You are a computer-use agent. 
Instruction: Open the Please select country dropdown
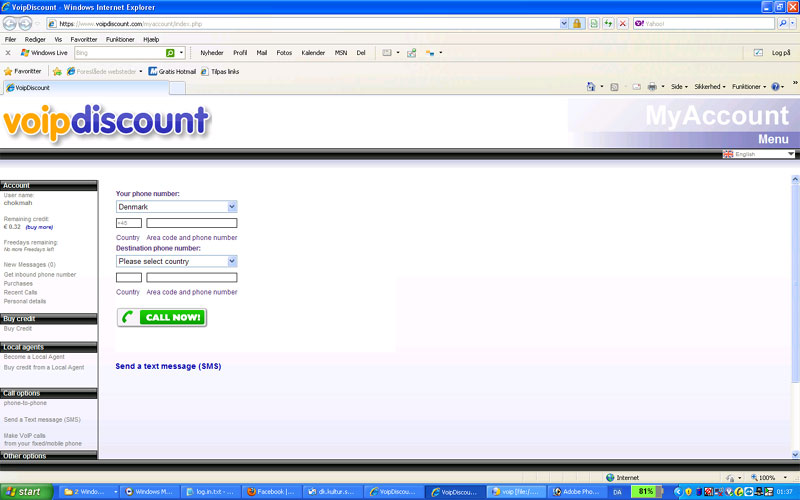tap(177, 261)
